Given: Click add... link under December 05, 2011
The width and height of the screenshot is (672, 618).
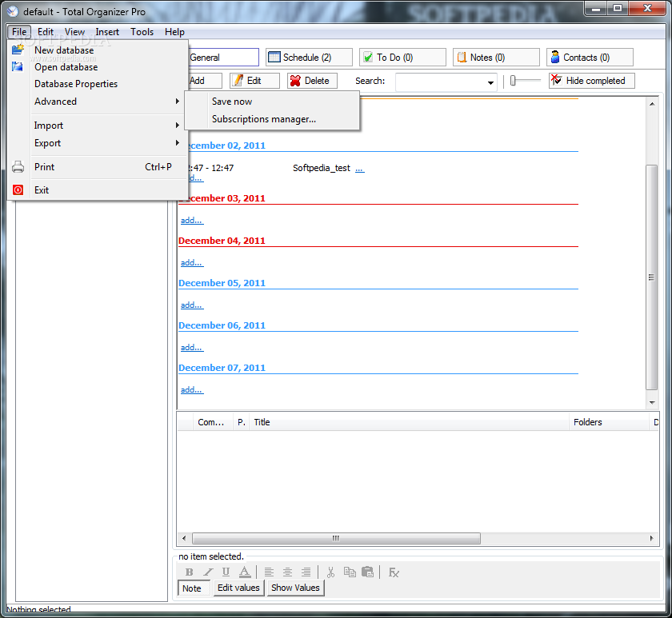Looking at the screenshot, I should point(191,305).
